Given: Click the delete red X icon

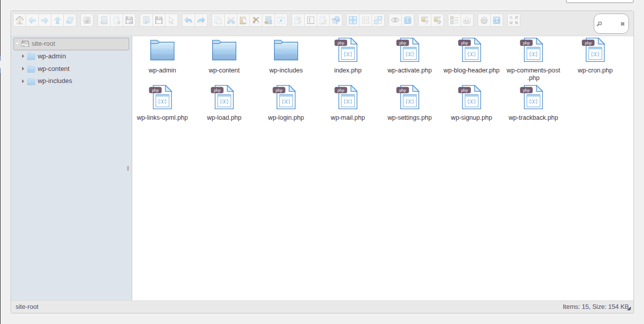Looking at the screenshot, I should click(256, 21).
